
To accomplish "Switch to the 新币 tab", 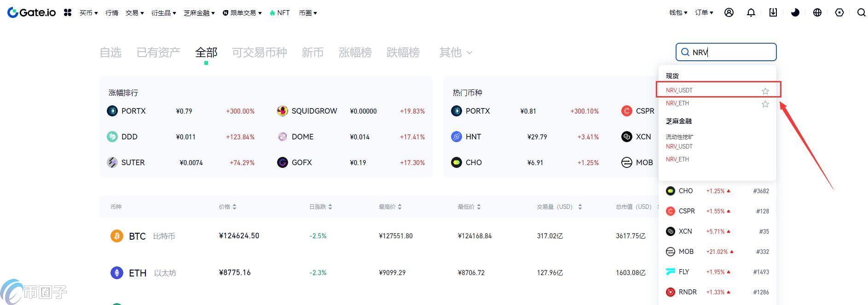I will click(312, 52).
